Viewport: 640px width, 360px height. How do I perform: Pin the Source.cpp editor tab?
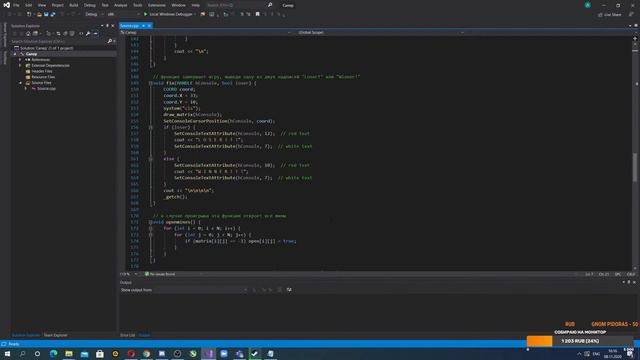(x=144, y=26)
